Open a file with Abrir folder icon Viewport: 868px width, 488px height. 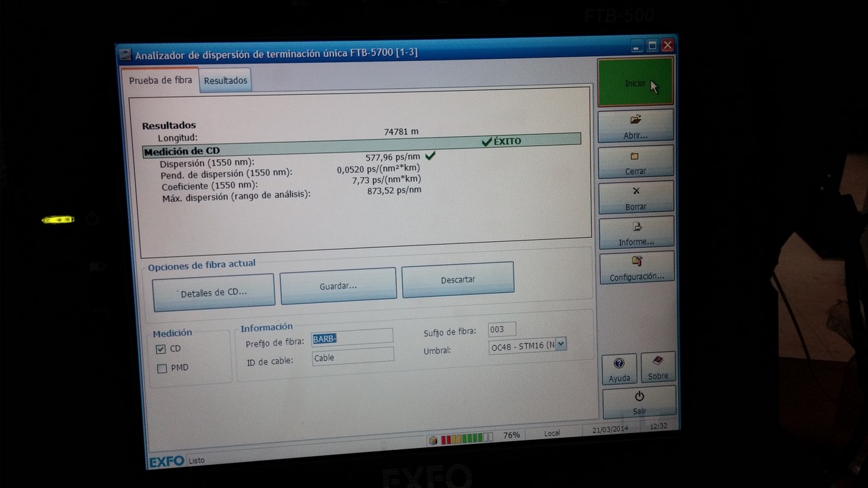(x=635, y=120)
